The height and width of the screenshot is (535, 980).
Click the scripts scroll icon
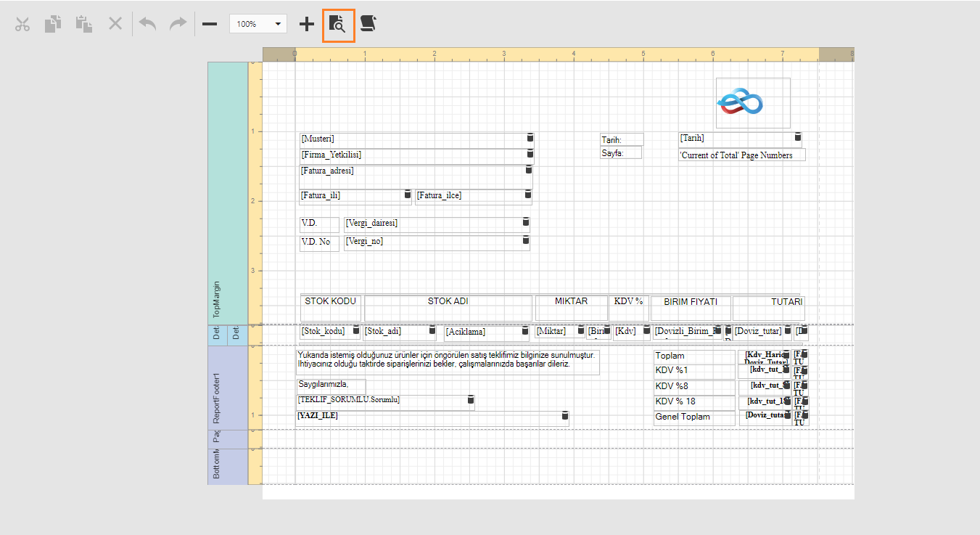tap(368, 24)
